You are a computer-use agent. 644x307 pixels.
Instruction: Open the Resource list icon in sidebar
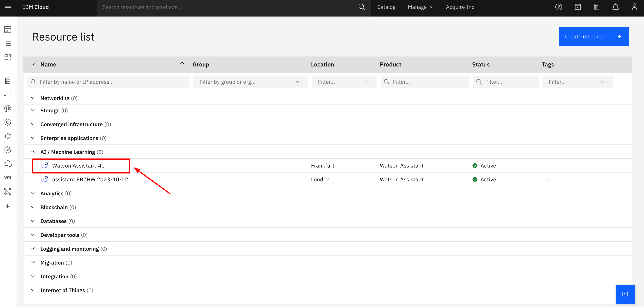click(x=8, y=43)
